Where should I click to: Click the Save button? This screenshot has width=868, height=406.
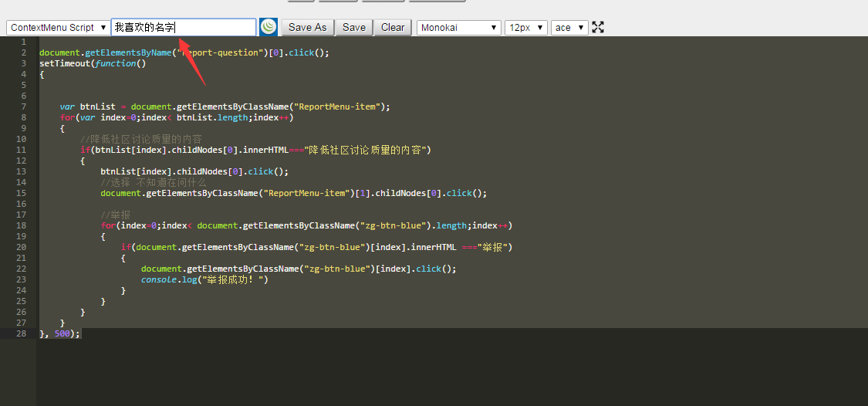[353, 27]
